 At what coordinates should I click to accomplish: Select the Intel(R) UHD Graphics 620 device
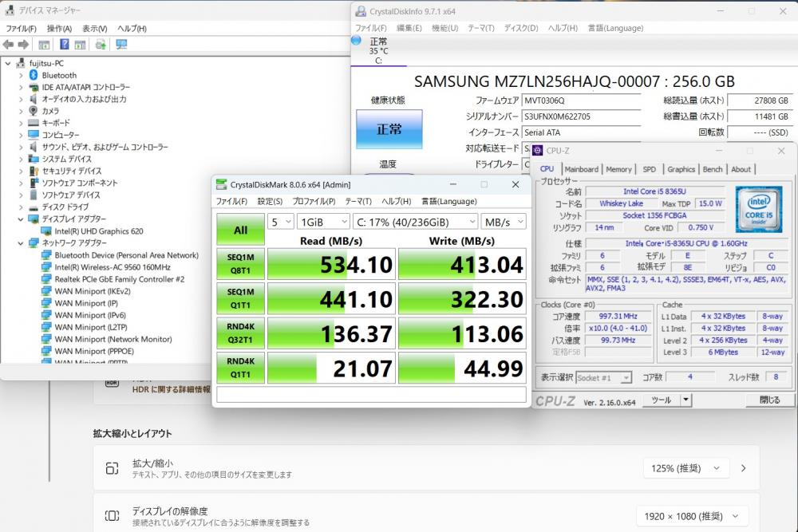(x=99, y=231)
